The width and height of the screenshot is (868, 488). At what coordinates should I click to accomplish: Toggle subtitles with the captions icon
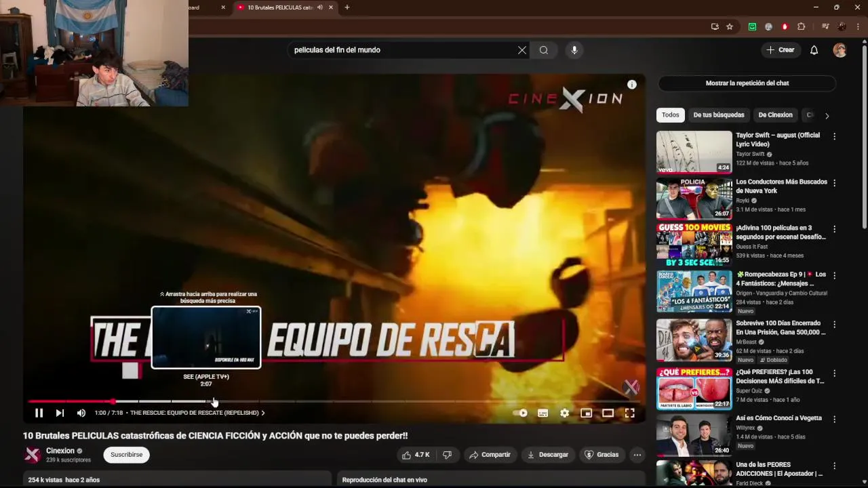click(x=542, y=413)
